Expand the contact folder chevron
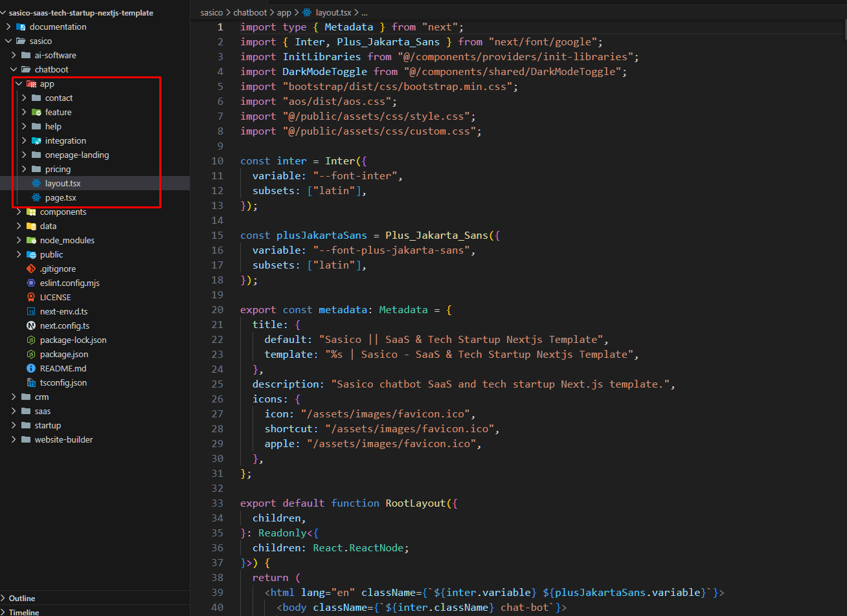The height and width of the screenshot is (616, 847). point(24,98)
